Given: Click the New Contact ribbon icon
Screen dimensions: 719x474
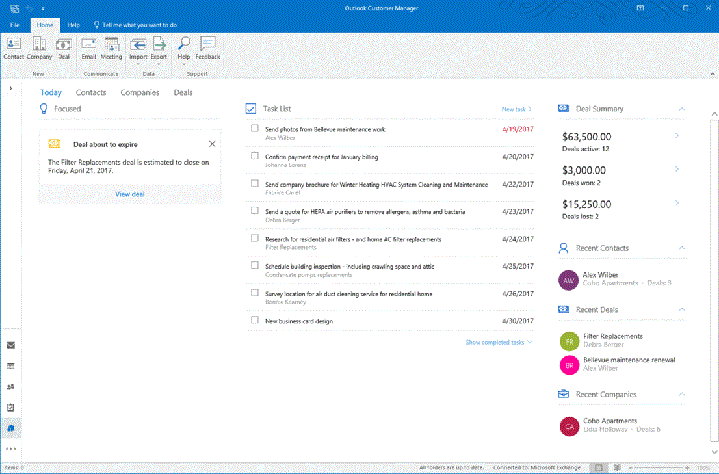Looking at the screenshot, I should [x=13, y=44].
